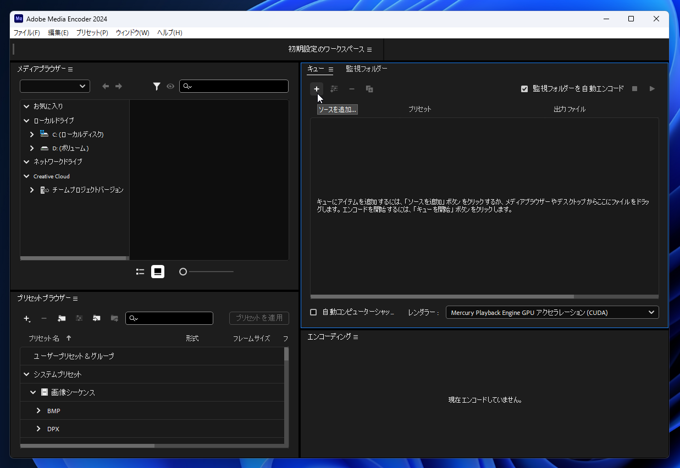Image resolution: width=680 pixels, height=468 pixels.
Task: Click the Queue horizontal scrollbar
Action: pyautogui.click(x=442, y=297)
